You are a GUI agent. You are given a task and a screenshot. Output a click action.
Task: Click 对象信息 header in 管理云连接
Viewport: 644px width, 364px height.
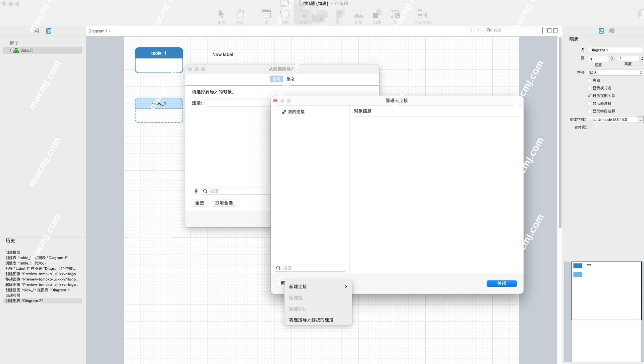[362, 111]
